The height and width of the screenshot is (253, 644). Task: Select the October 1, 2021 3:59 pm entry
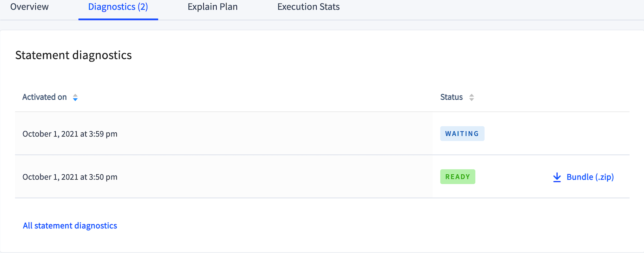pos(70,134)
